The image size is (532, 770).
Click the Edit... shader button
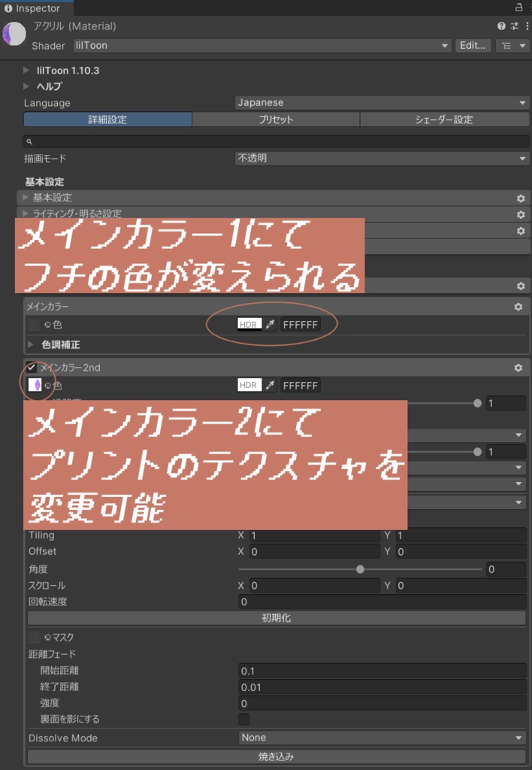point(473,46)
